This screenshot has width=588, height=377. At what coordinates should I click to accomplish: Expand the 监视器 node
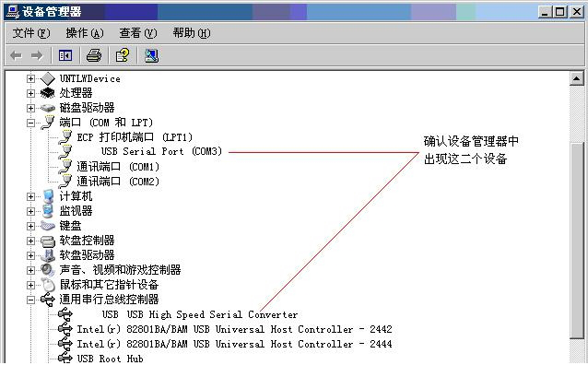30,211
